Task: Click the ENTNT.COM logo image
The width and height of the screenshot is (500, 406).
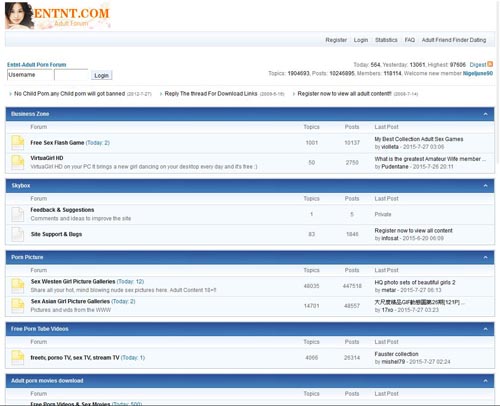Action: (57, 16)
